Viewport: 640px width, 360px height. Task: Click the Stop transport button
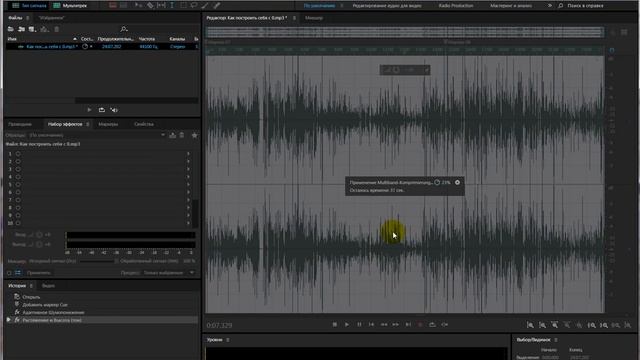335,324
